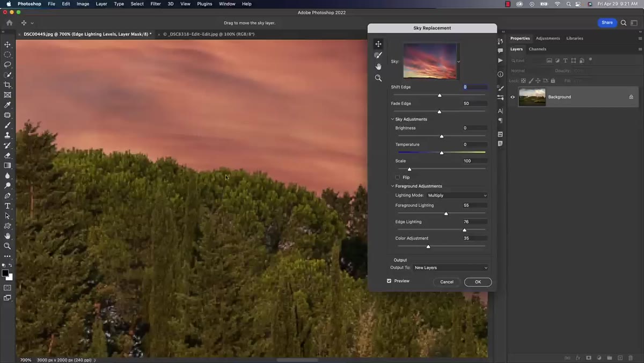
Task: Click the Sky Move tool icon
Action: click(x=378, y=44)
